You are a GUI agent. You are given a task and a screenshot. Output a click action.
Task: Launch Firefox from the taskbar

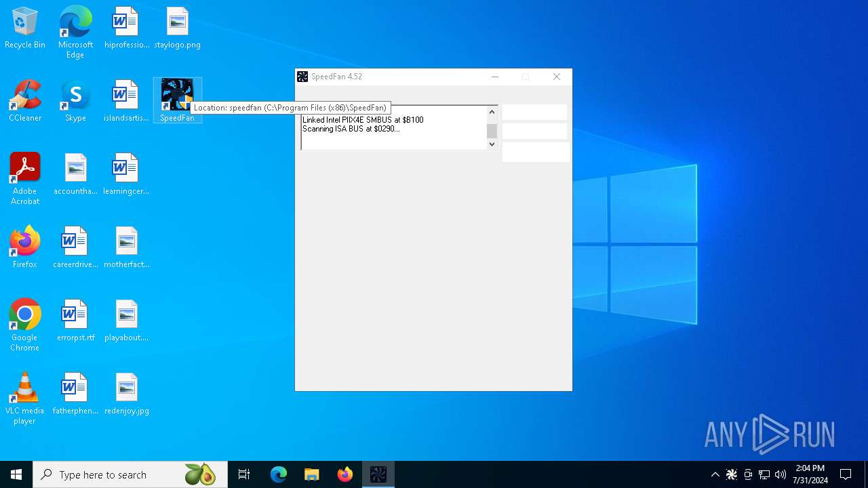tap(345, 474)
